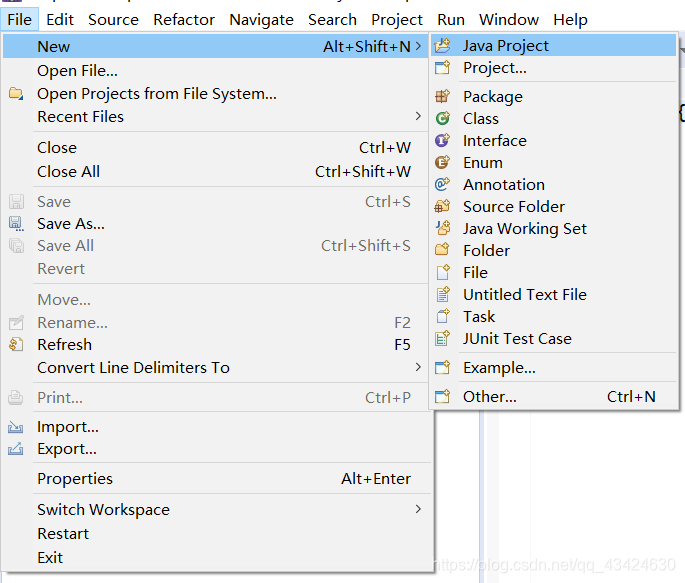The width and height of the screenshot is (685, 583).
Task: Click the Refresh icon in File menu
Action: tap(16, 345)
